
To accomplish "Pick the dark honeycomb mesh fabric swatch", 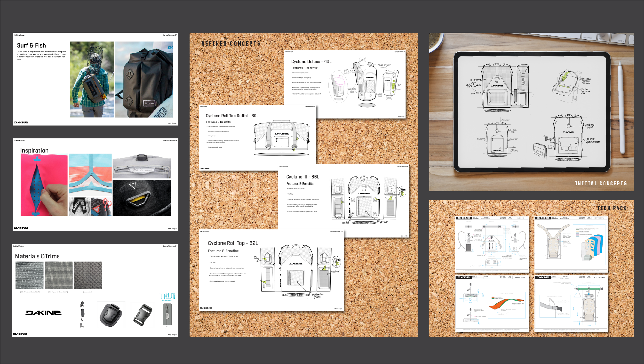I will coord(88,275).
